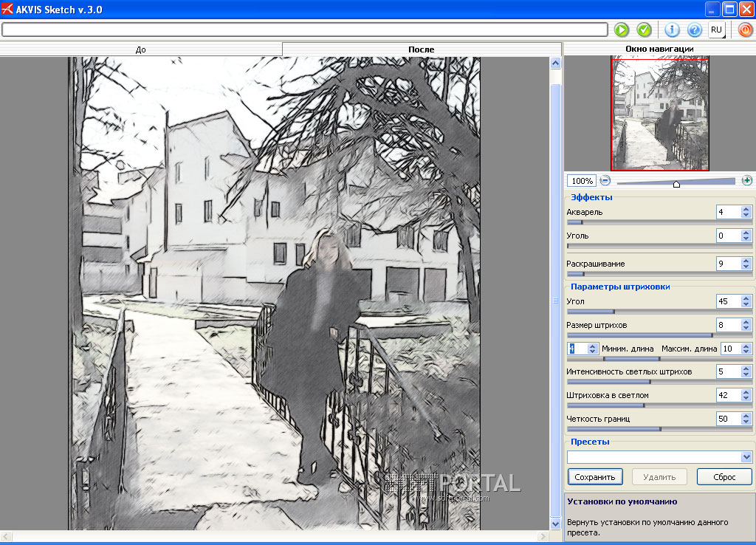Viewport: 756px width, 545px height.
Task: Zoom out with the minus magnifier icon
Action: [x=604, y=179]
